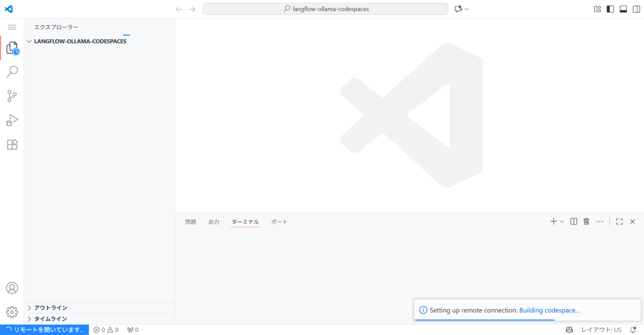Click the VS Code logo icon
Image resolution: width=644 pixels, height=335 pixels.
tap(9, 9)
